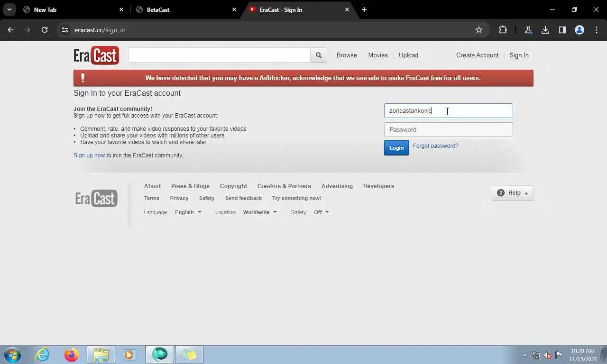Click the Help question mark icon
Screen dimensions: 607x364
pos(501,193)
